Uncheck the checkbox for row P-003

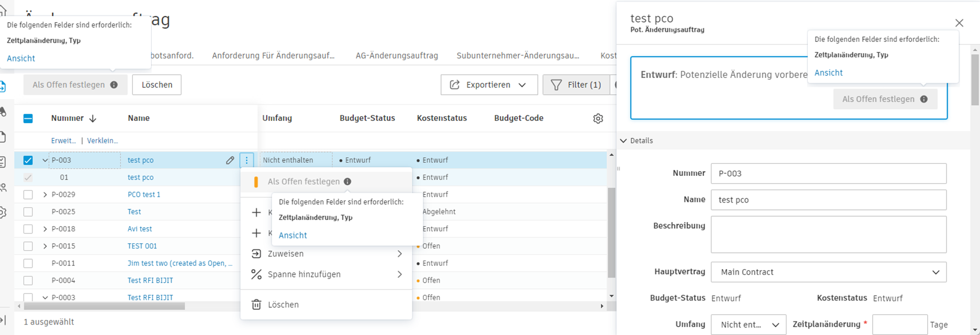click(x=28, y=160)
